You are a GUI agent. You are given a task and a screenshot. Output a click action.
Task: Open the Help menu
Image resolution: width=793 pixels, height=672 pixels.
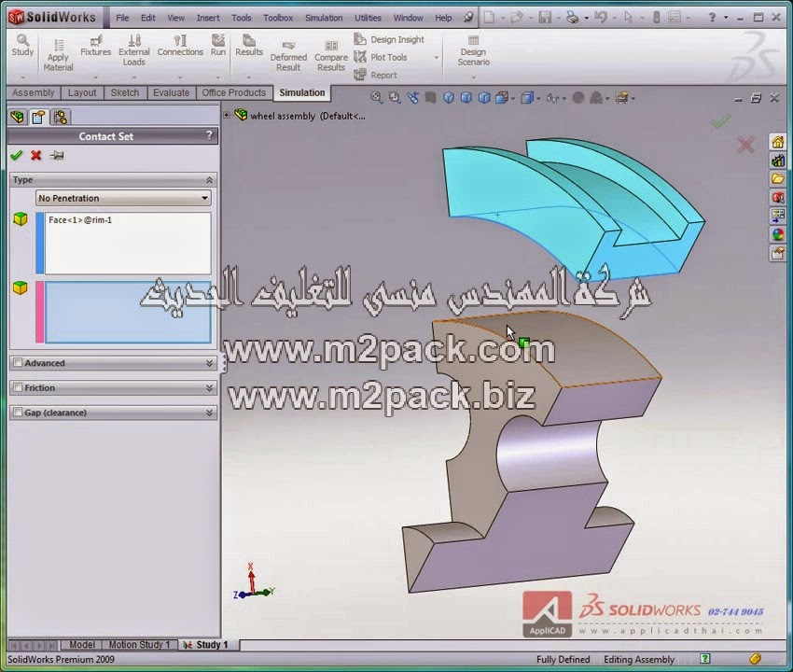click(x=443, y=18)
